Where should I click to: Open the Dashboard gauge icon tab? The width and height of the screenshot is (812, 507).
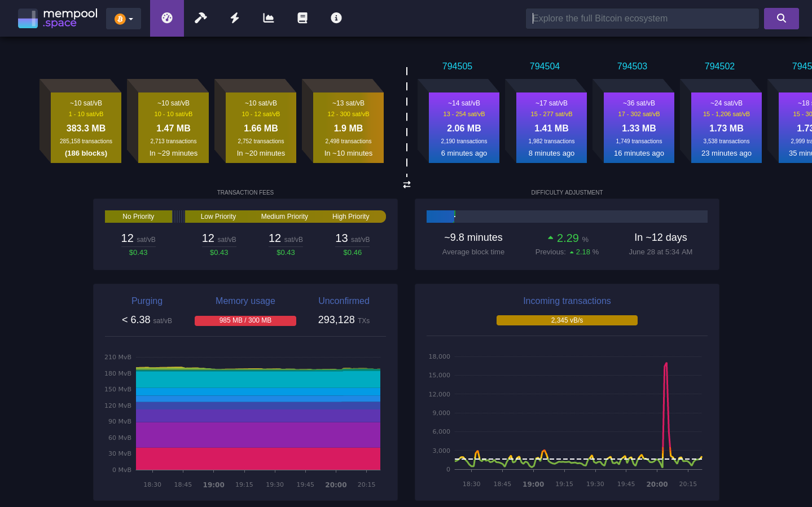point(167,18)
